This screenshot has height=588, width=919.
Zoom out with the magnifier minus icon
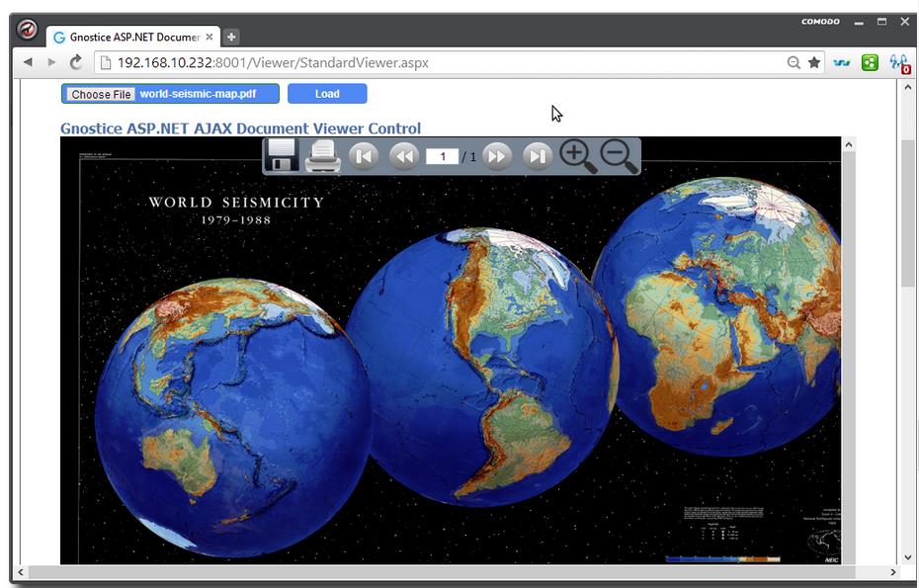(x=619, y=156)
